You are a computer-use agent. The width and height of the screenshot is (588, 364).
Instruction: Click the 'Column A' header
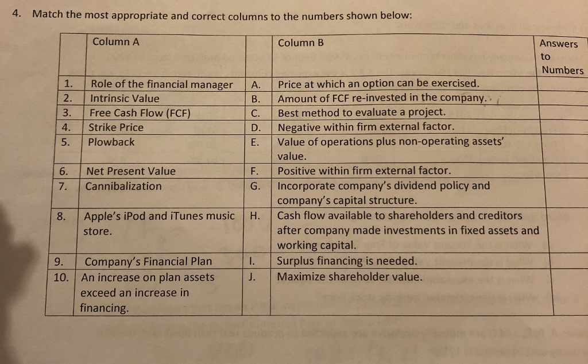[116, 41]
